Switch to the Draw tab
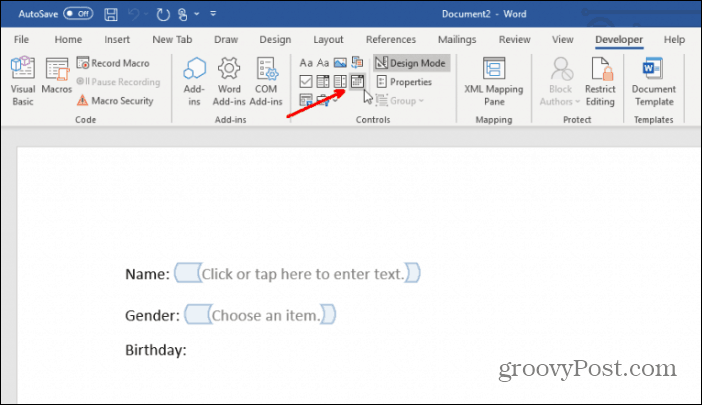This screenshot has height=405, width=702. pyautogui.click(x=226, y=39)
